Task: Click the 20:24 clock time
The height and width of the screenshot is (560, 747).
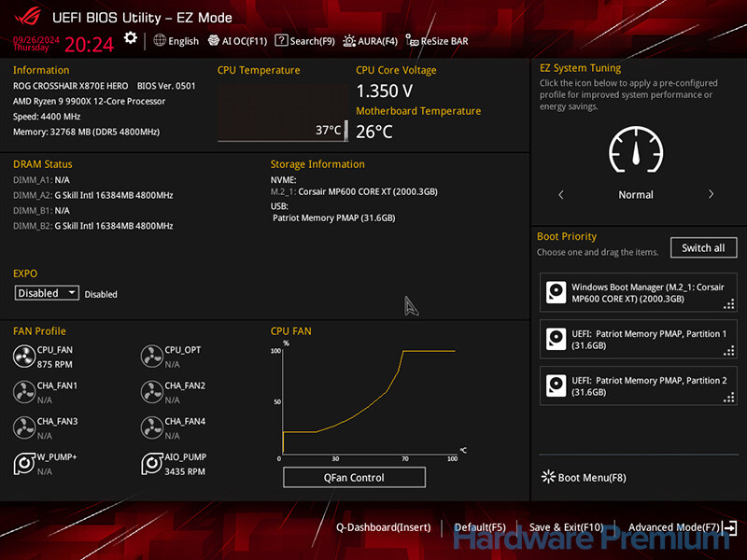Action: pyautogui.click(x=89, y=45)
